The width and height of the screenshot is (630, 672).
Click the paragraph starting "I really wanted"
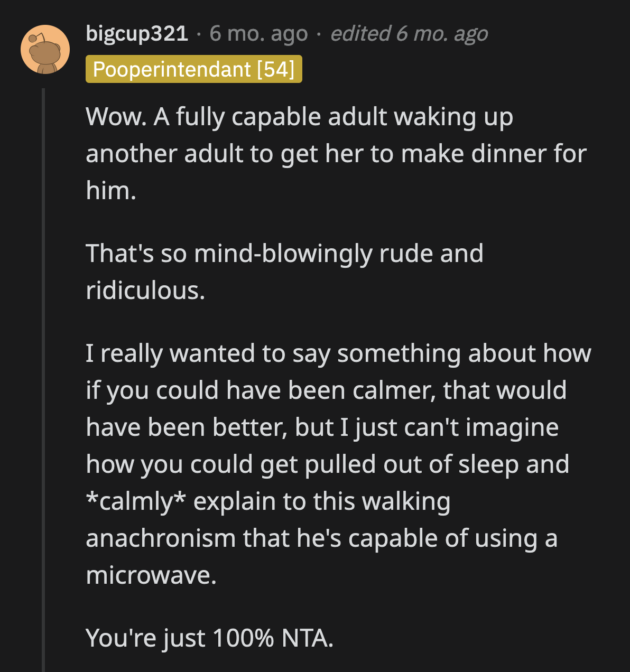(x=338, y=464)
